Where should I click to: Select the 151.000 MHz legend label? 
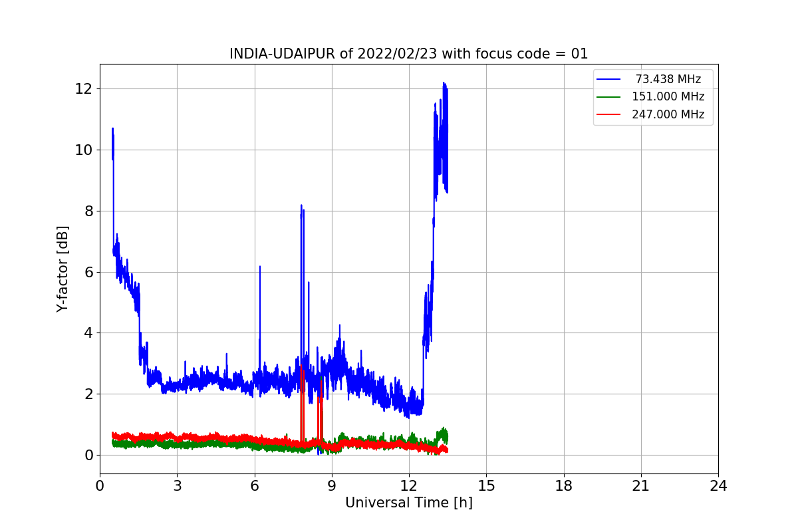(x=668, y=96)
